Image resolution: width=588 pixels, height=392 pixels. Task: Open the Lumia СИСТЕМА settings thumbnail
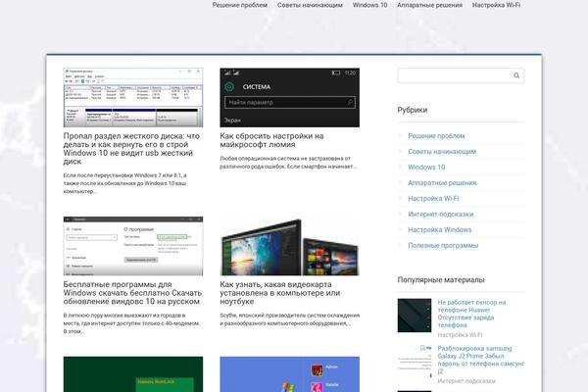tap(289, 98)
